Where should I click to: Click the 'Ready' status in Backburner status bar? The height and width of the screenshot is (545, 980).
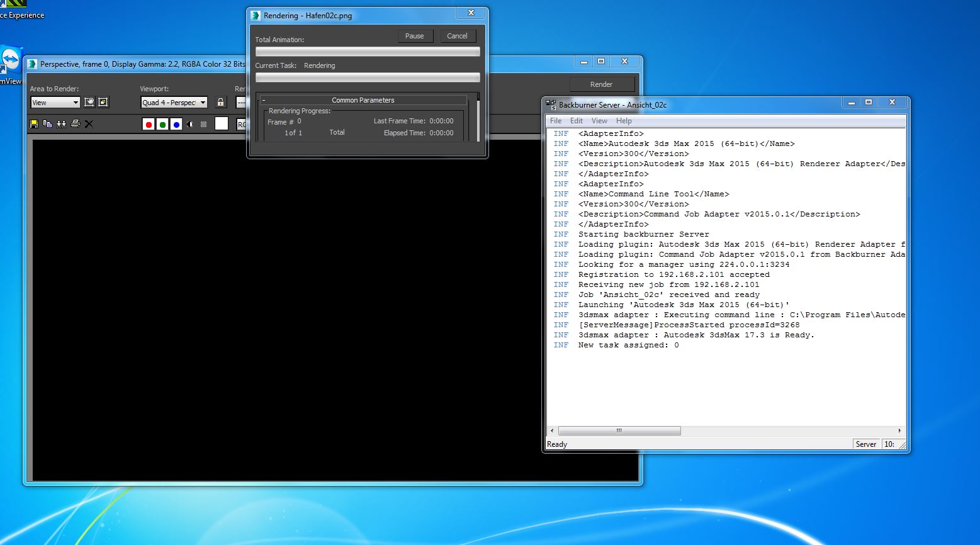(557, 444)
